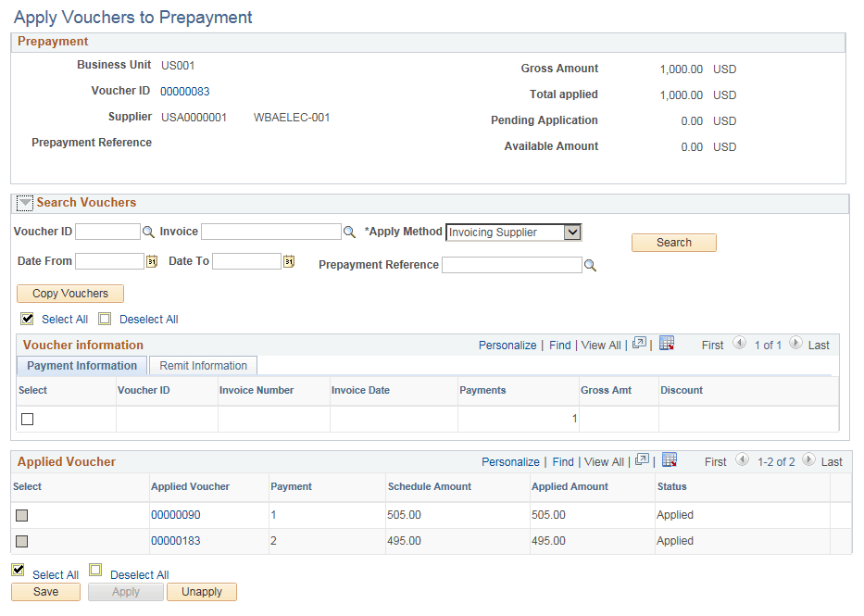864x616 pixels.
Task: Open the Date To calendar picker
Action: pos(287,261)
